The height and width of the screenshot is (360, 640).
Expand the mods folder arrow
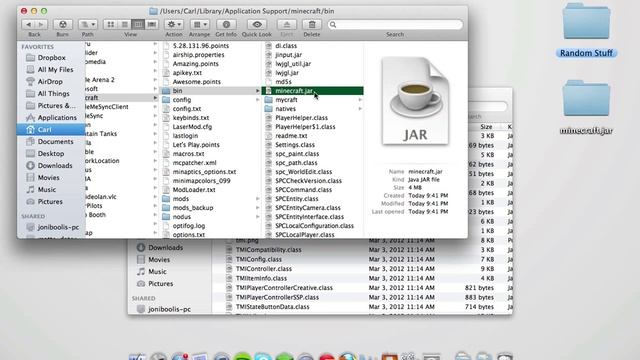pos(258,199)
